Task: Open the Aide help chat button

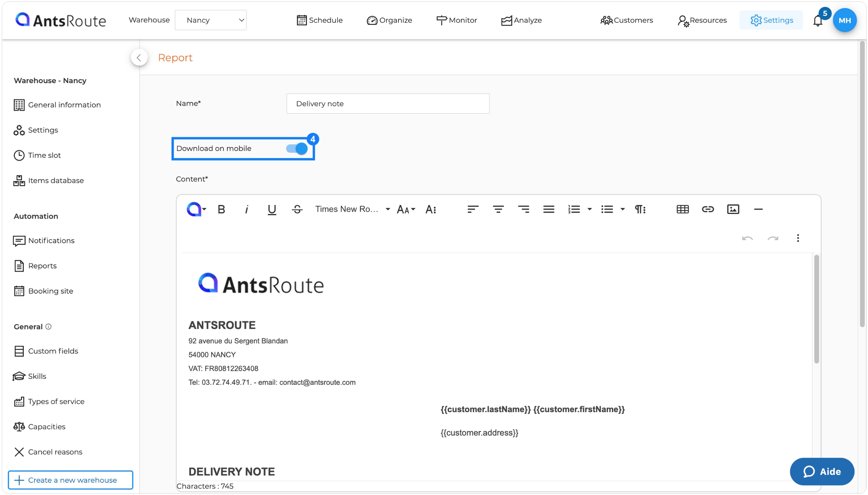Action: tap(822, 471)
